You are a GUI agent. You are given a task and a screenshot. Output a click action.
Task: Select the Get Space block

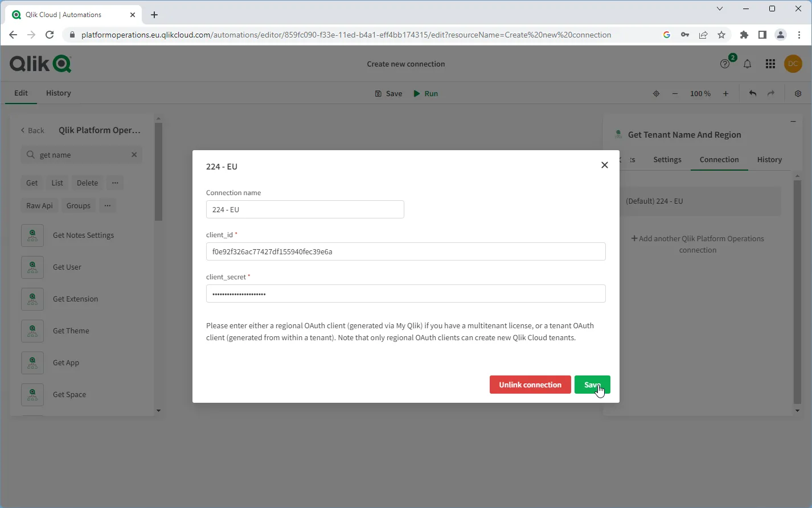(x=68, y=394)
